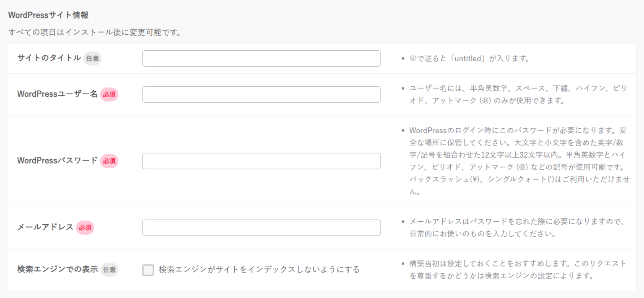Viewport: 644px width, 298px height.
Task: Click the WordPressパスワード field label
Action: pyautogui.click(x=57, y=161)
